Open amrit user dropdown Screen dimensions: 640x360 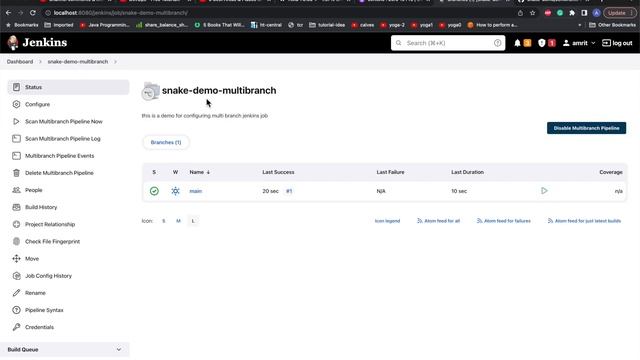pyautogui.click(x=579, y=43)
